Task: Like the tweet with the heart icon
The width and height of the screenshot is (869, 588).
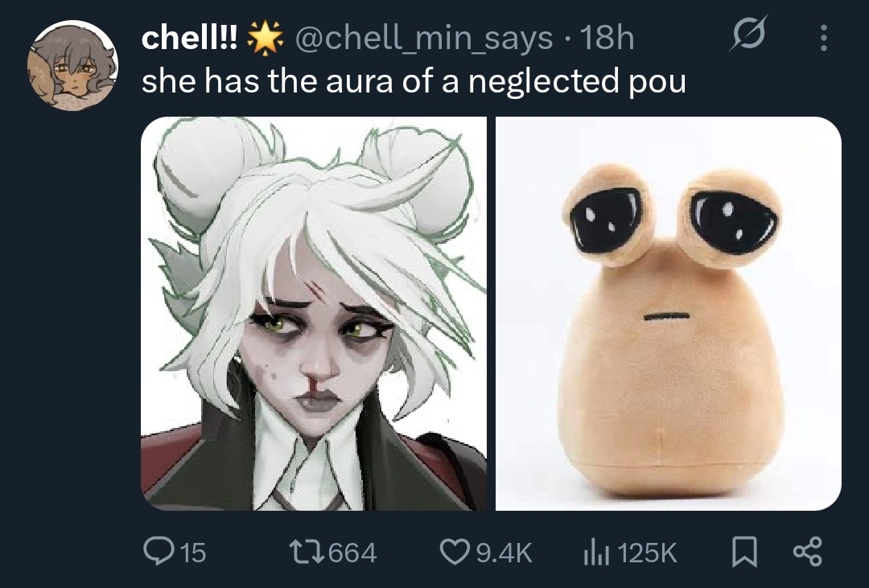Action: click(455, 552)
